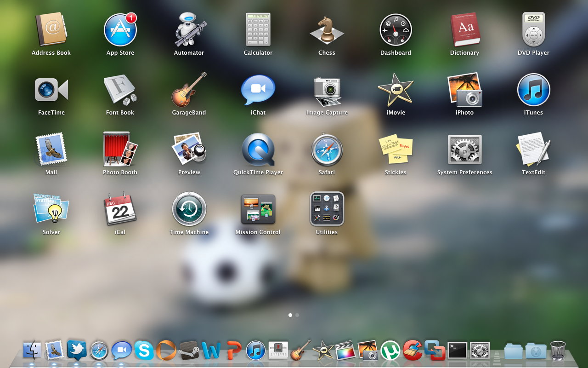Launch FaceTime from Launchpad

[x=51, y=90]
